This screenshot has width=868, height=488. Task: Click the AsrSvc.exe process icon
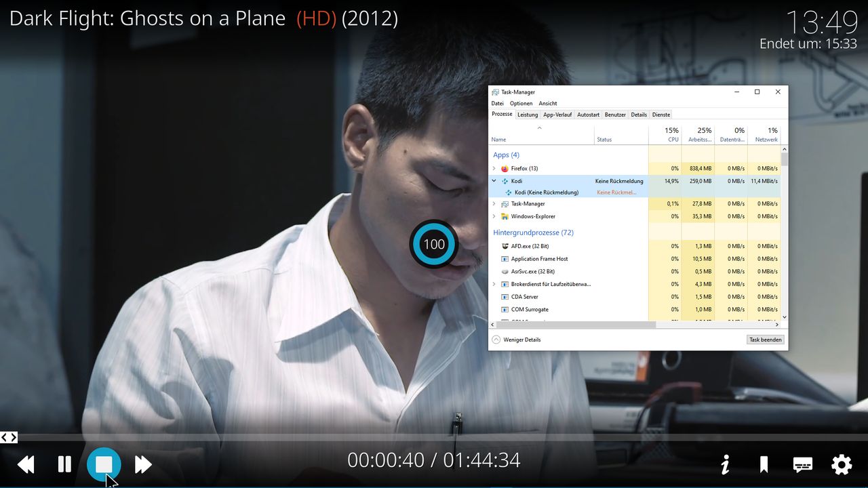(x=505, y=272)
